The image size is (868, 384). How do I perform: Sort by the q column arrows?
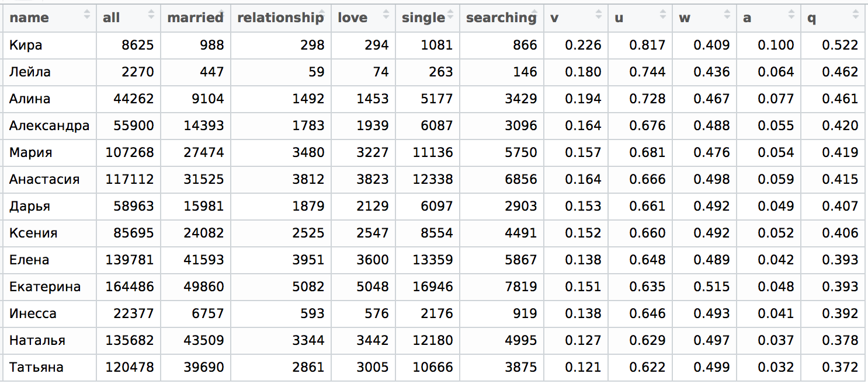(856, 15)
